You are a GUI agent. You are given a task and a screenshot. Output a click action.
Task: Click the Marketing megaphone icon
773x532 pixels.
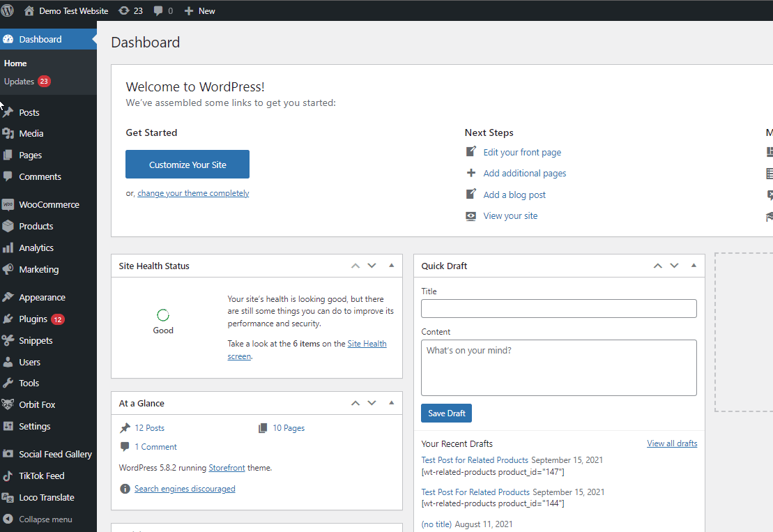pos(8,269)
